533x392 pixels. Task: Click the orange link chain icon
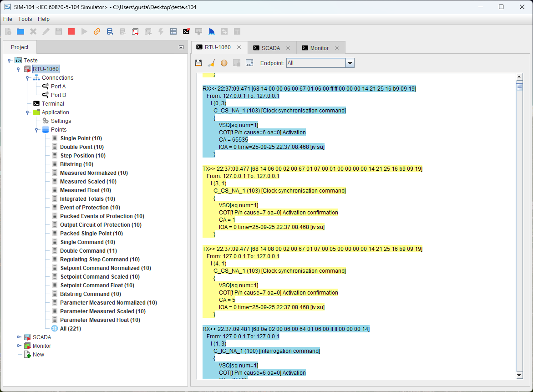(x=96, y=31)
